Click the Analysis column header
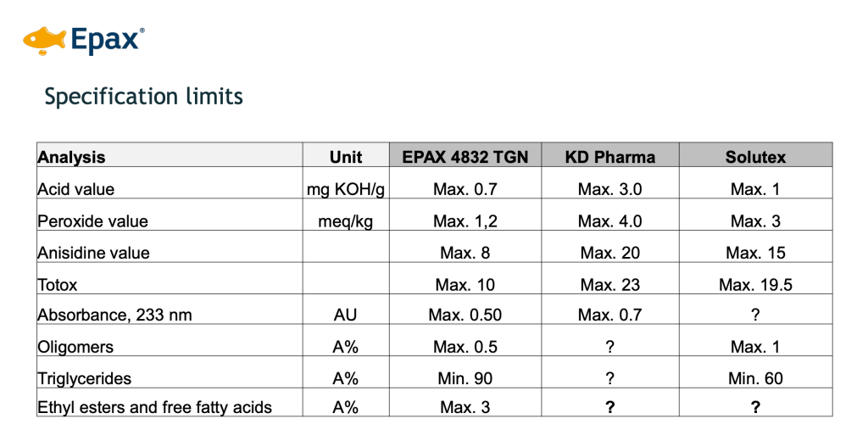The width and height of the screenshot is (868, 441). (71, 157)
